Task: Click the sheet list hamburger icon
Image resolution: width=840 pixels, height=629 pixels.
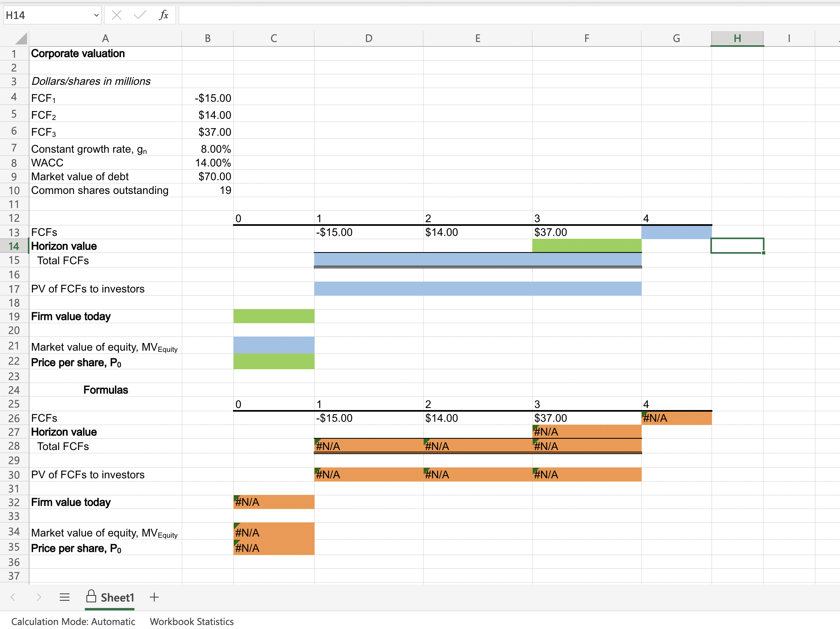Action: click(65, 597)
